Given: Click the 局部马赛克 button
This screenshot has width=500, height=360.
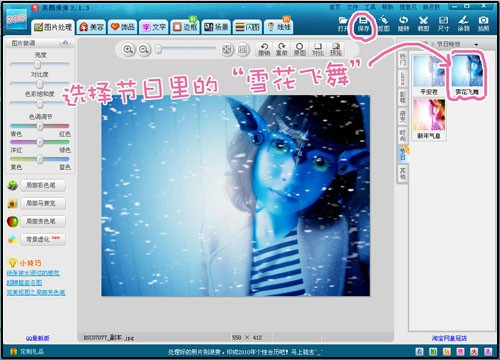Looking at the screenshot, I should click(43, 203).
